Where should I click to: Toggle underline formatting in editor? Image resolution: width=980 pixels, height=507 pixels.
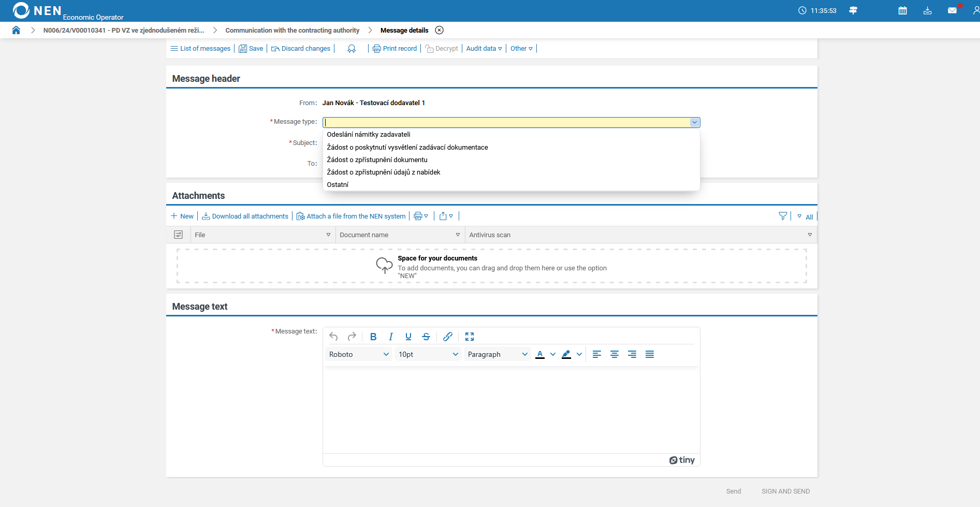(x=408, y=337)
